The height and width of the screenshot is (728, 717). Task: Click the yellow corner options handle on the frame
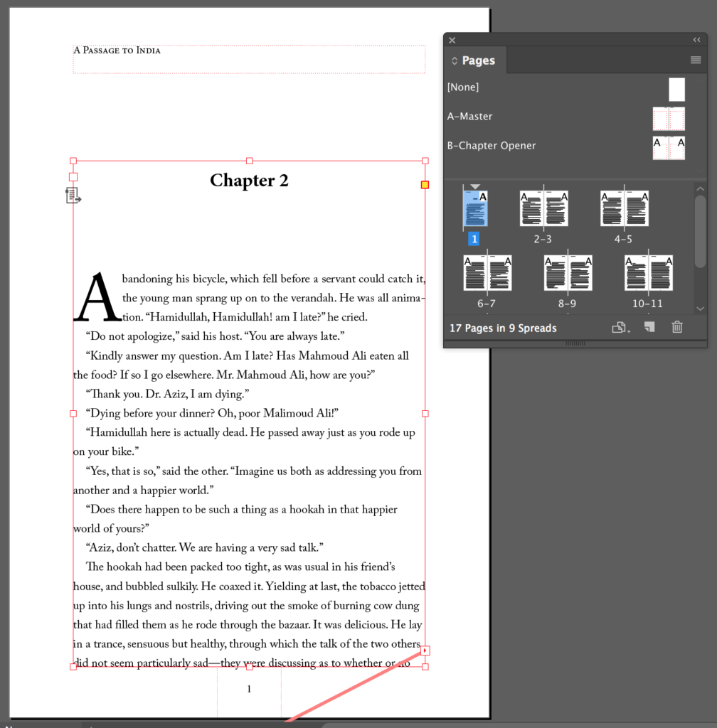pos(425,184)
